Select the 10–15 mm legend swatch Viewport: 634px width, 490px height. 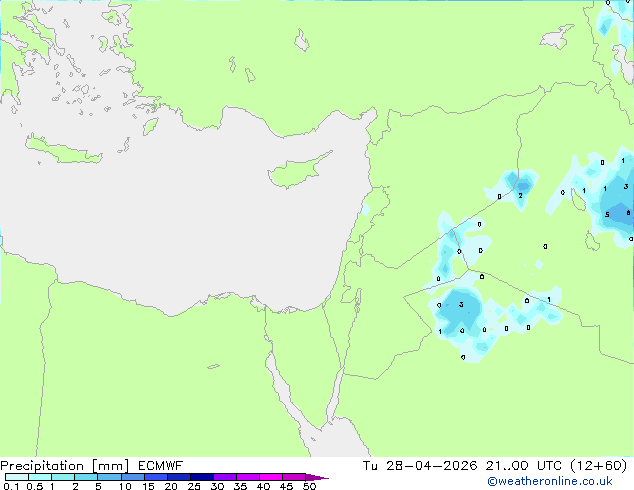pos(132,477)
